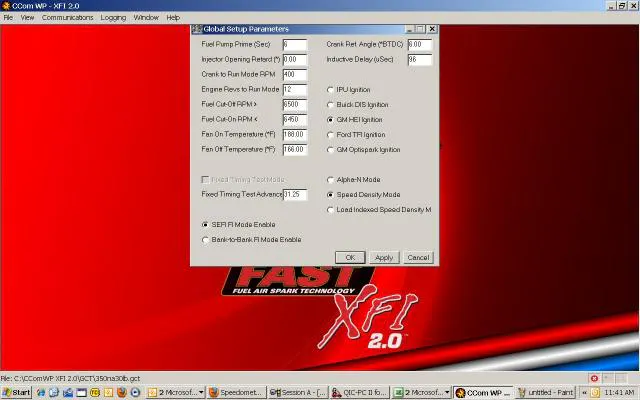Select Ford TFI Ignition
The image size is (640, 400).
point(331,135)
